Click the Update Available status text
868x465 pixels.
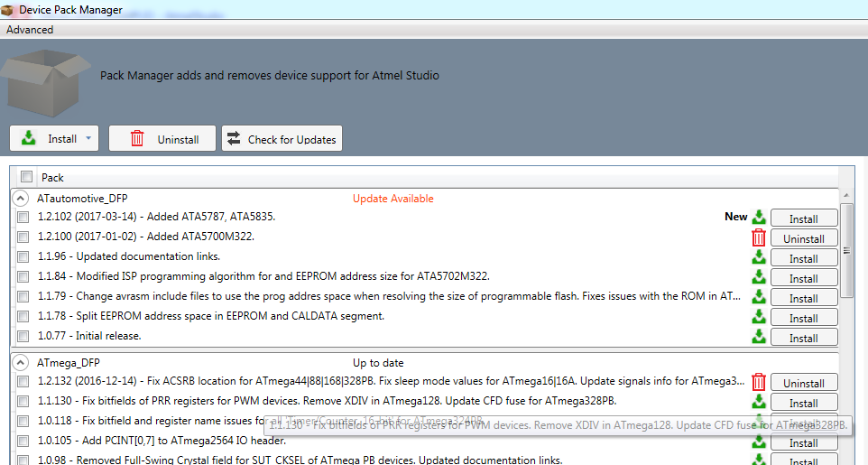coord(393,199)
